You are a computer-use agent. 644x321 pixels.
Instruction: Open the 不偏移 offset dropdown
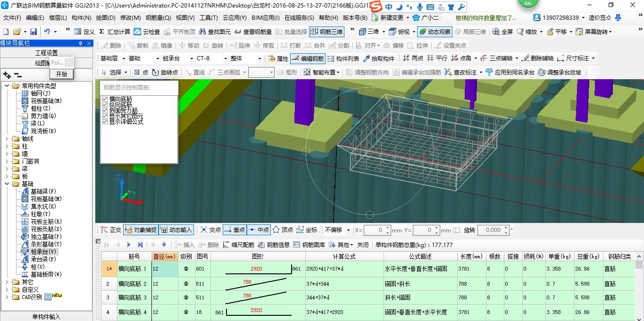tap(348, 230)
